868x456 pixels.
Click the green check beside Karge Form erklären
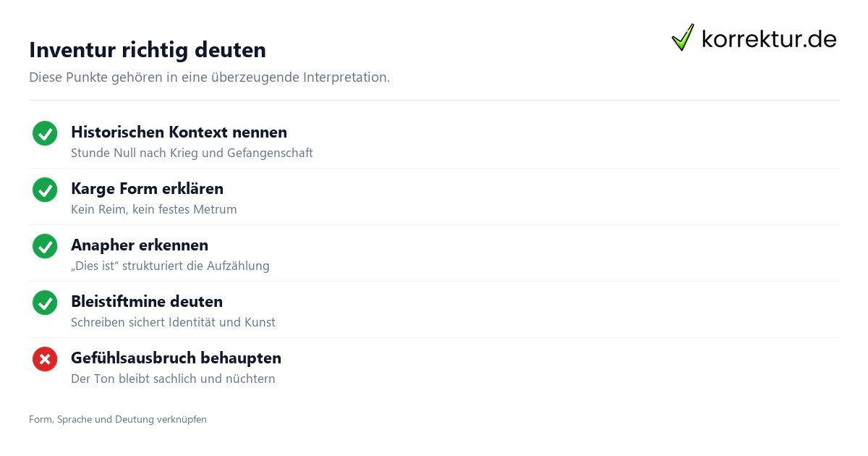45,190
